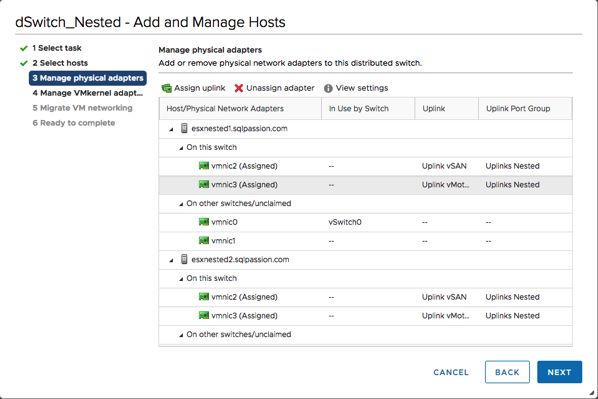Image resolution: width=598 pixels, height=399 pixels.
Task: Click vmnic3 adapter icon under esxnested1
Action: [204, 184]
